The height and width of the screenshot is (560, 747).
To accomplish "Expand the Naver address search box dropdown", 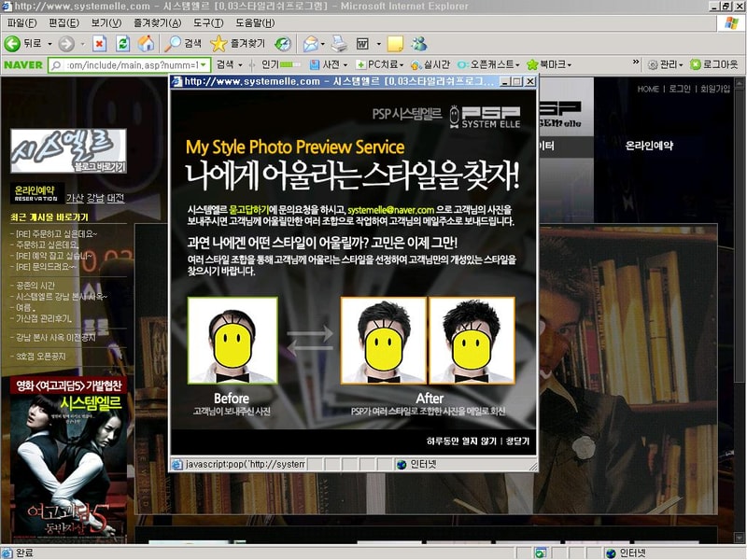I will pos(204,64).
